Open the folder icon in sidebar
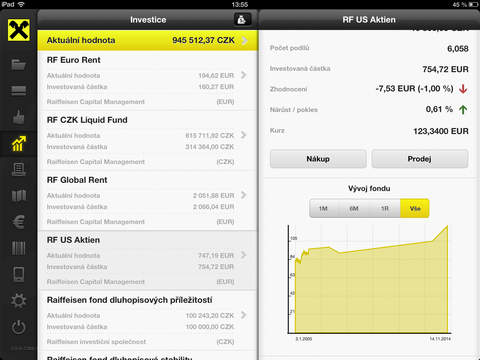This screenshot has width=480, height=360. pos(18,64)
